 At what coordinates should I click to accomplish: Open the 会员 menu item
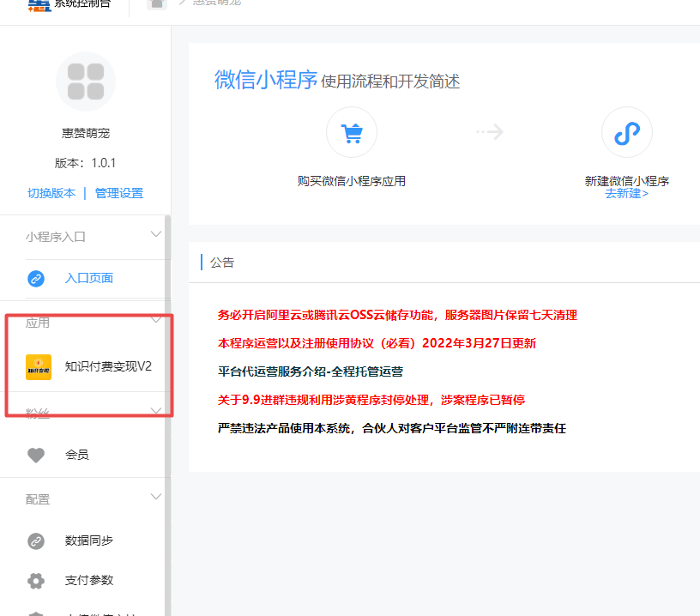(77, 455)
